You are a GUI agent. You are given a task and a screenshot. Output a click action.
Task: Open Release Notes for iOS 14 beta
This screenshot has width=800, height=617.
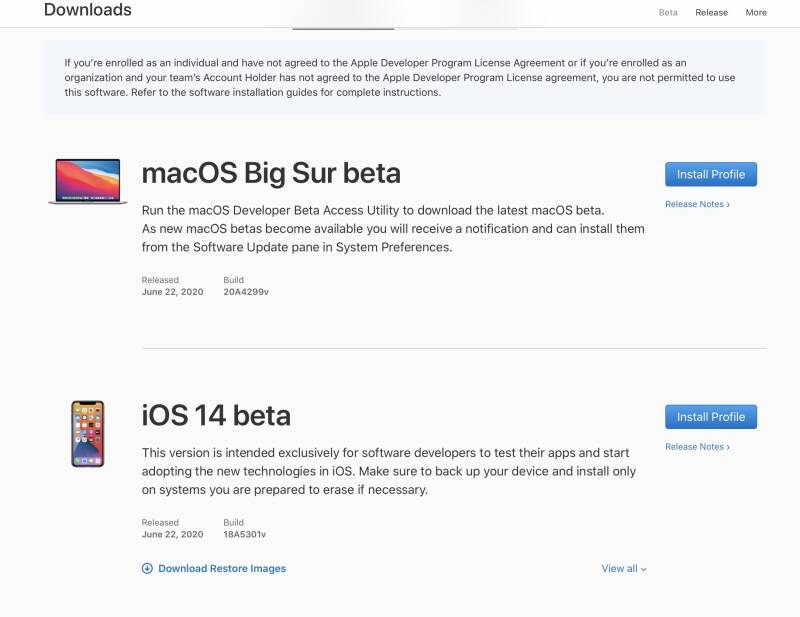point(697,447)
